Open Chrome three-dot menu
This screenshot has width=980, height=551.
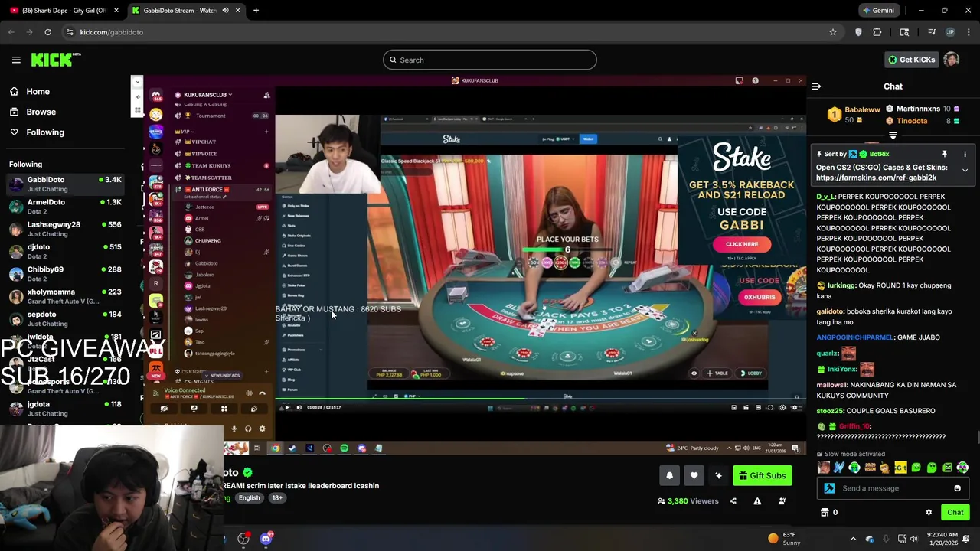[969, 32]
